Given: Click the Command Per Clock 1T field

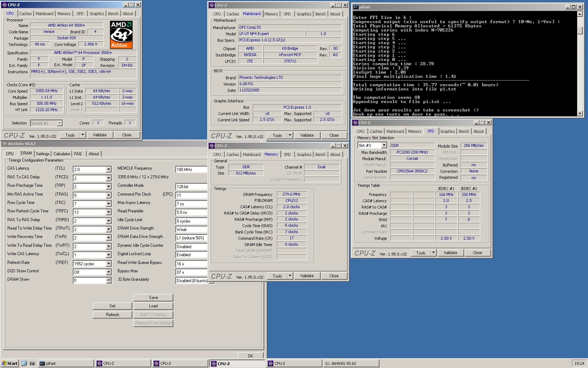Looking at the screenshot, I should pyautogui.click(x=191, y=195).
